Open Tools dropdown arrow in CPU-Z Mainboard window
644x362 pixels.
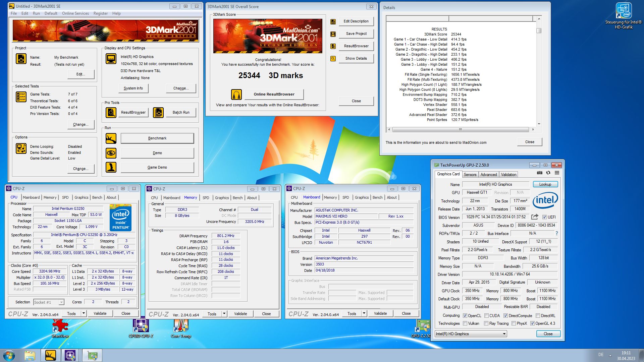(364, 313)
